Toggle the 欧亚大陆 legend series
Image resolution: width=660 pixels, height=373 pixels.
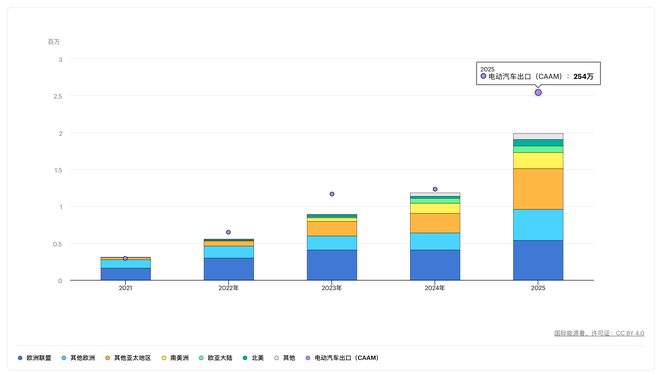click(x=216, y=358)
